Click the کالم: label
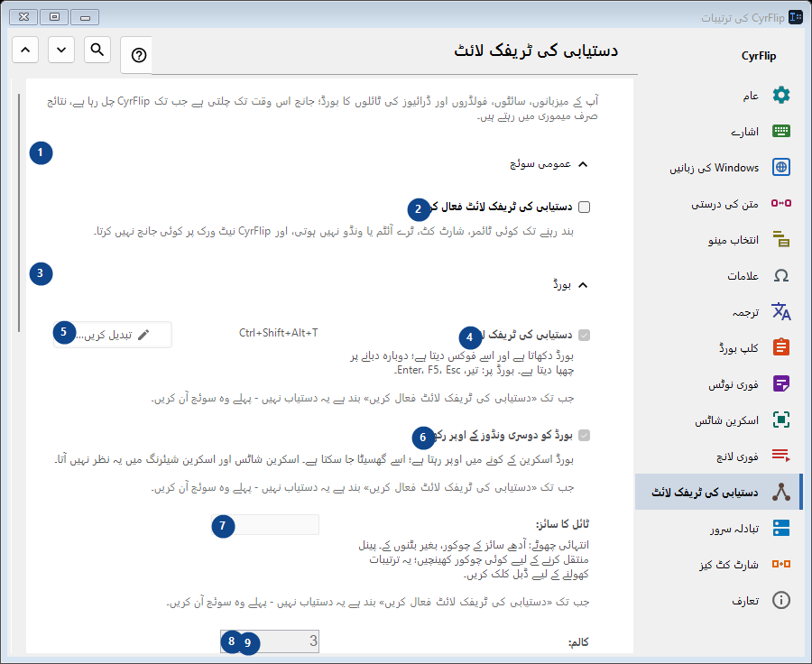812x664 pixels. [x=578, y=642]
